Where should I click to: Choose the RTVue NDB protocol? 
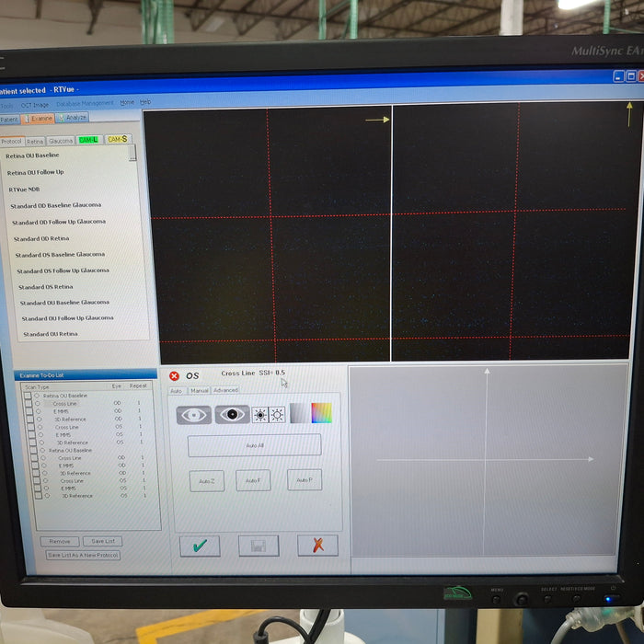tap(24, 190)
